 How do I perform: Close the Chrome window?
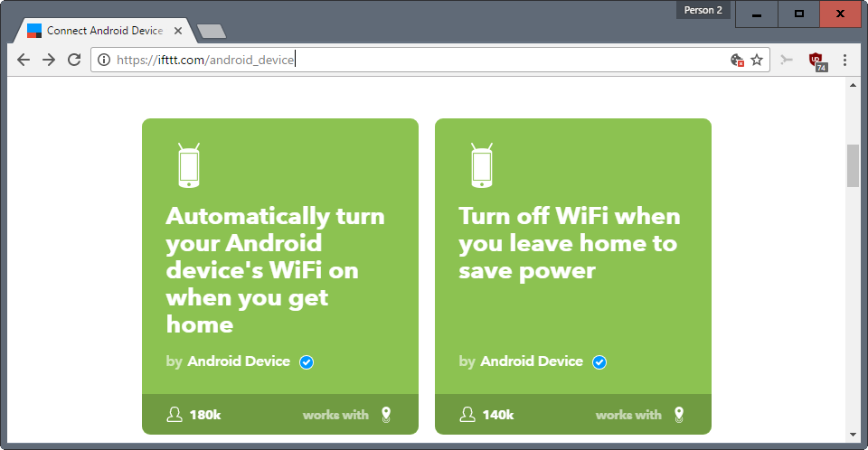(x=840, y=14)
